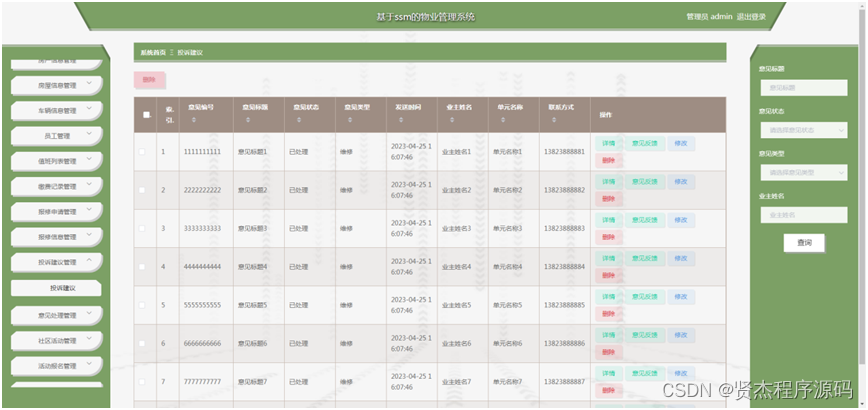Expand the 房屋信息管理 sidebar menu
The height and width of the screenshot is (410, 868).
57,85
